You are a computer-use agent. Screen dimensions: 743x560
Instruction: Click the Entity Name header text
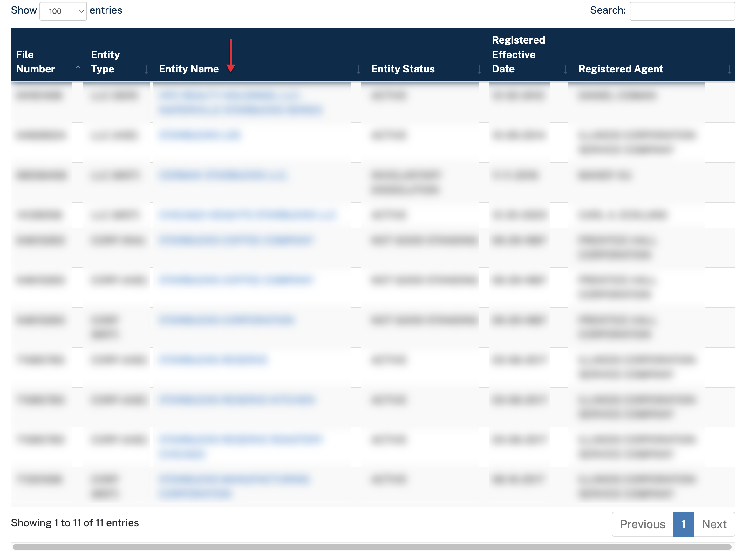[188, 69]
